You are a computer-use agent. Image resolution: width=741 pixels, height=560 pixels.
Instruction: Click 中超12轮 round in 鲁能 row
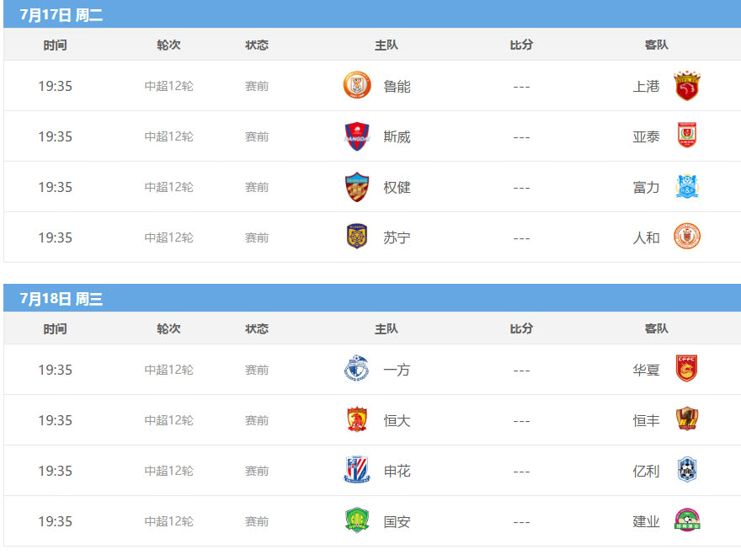click(168, 86)
